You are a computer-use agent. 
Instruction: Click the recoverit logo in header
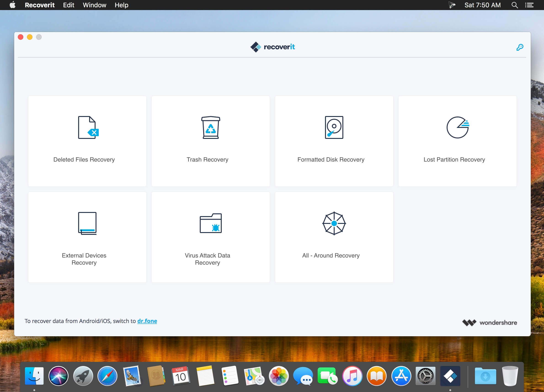click(x=272, y=47)
